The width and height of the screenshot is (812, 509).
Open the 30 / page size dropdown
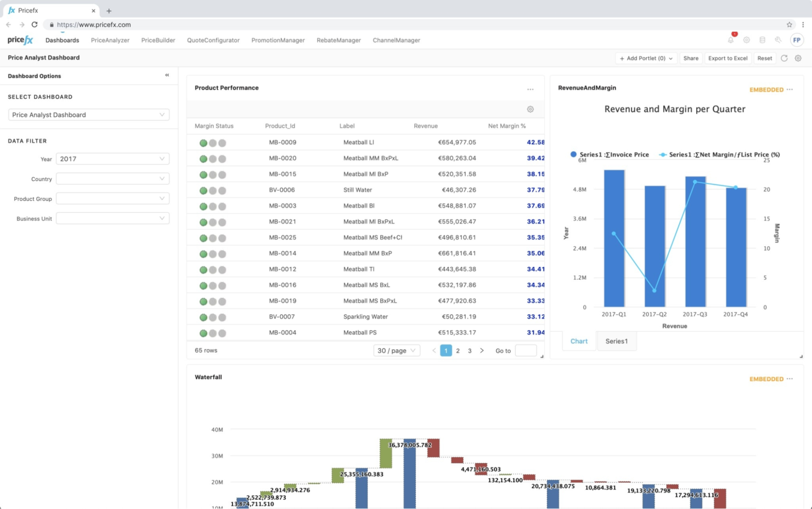pyautogui.click(x=396, y=350)
